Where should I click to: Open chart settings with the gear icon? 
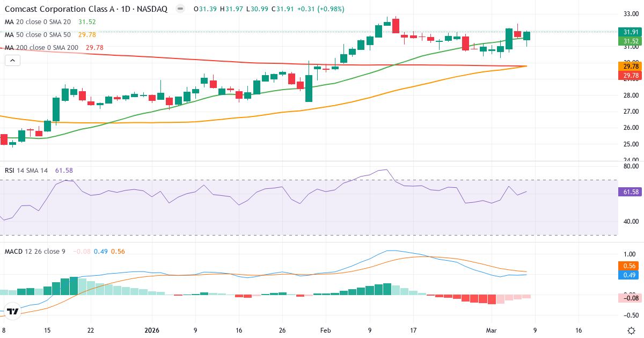(632, 331)
